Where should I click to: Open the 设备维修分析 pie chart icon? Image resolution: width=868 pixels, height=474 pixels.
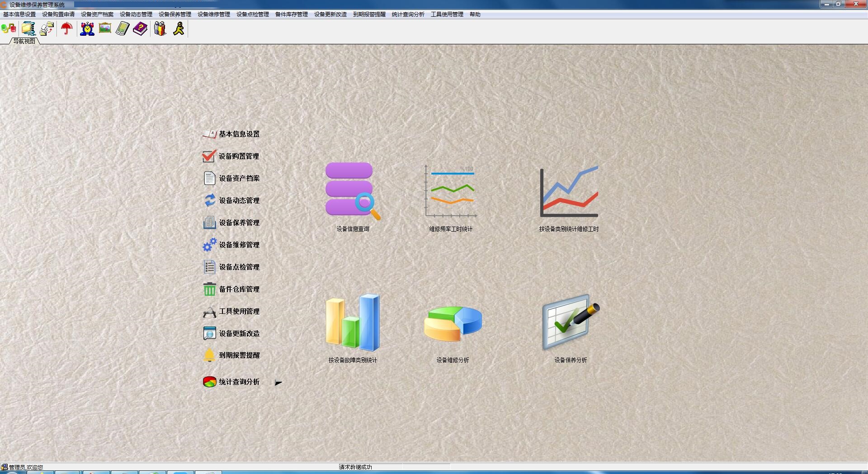coord(453,323)
